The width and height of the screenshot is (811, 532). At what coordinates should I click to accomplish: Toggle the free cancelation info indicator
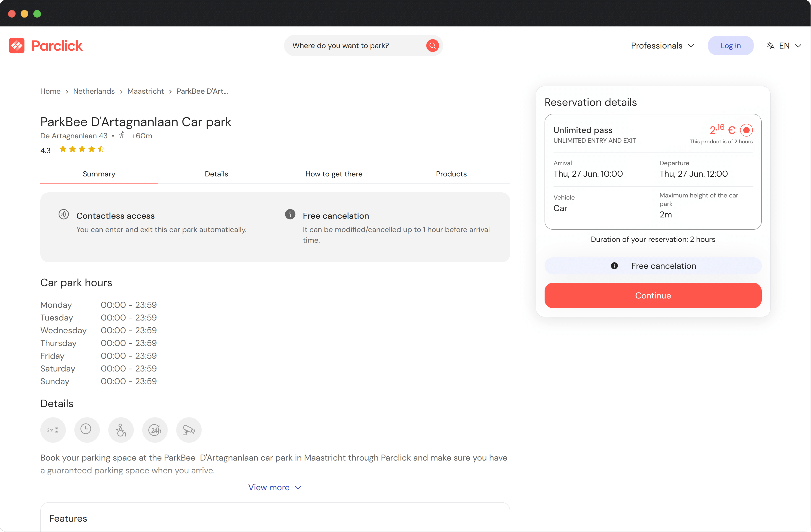[615, 265]
